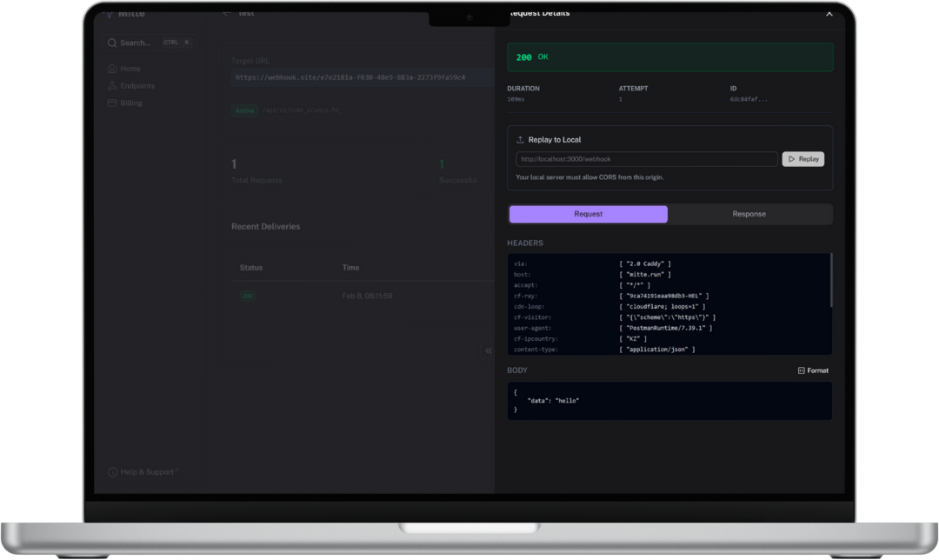Click the Format button above the body
The image size is (939, 560).
[813, 370]
